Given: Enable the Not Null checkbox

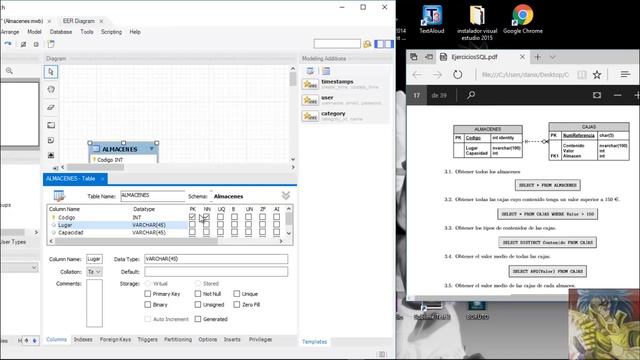Looking at the screenshot, I should pos(198,293).
